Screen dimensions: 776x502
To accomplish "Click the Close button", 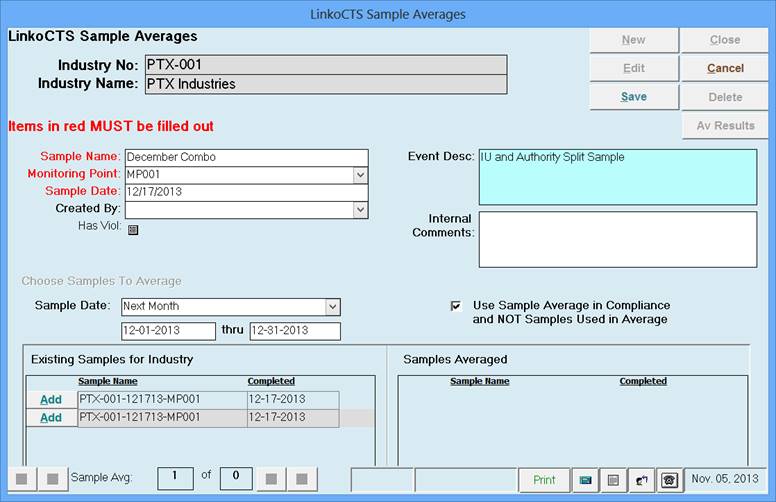I will [x=725, y=40].
